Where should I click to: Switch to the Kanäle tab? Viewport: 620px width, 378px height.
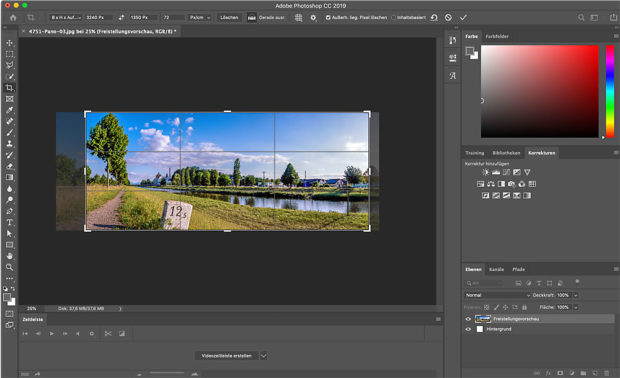(x=496, y=270)
